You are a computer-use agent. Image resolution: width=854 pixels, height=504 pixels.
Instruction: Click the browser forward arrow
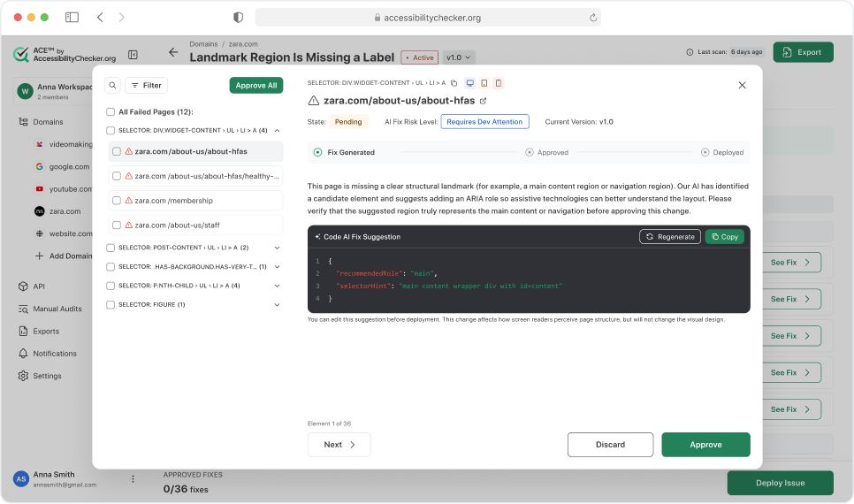[x=121, y=18]
